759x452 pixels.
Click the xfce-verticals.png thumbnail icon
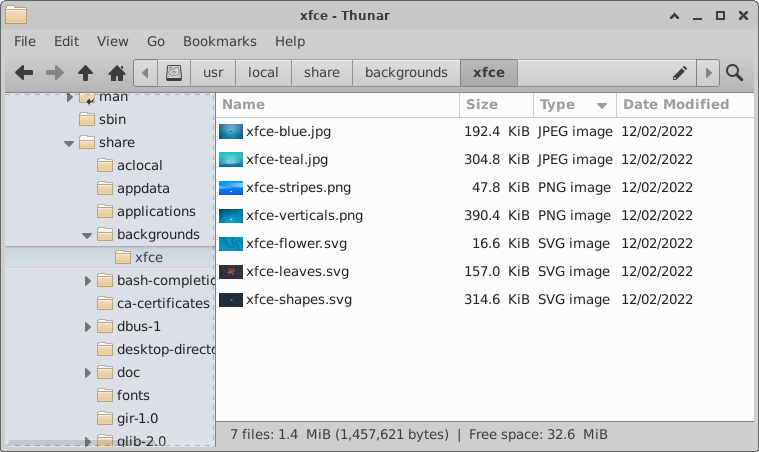tap(231, 216)
